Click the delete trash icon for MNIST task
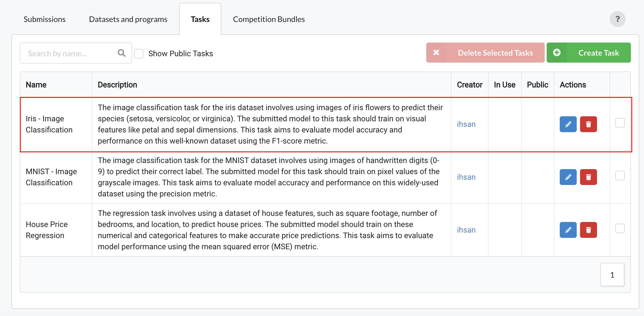This screenshot has width=644, height=316. pos(588,177)
